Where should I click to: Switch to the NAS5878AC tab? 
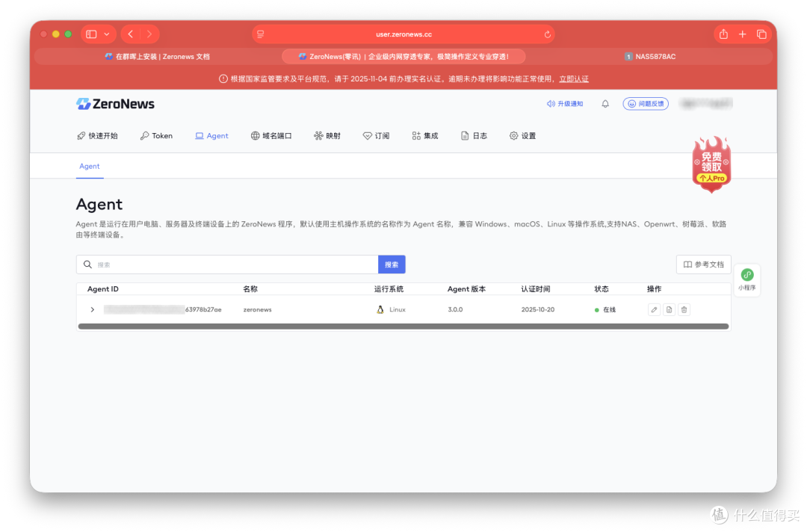click(x=650, y=57)
